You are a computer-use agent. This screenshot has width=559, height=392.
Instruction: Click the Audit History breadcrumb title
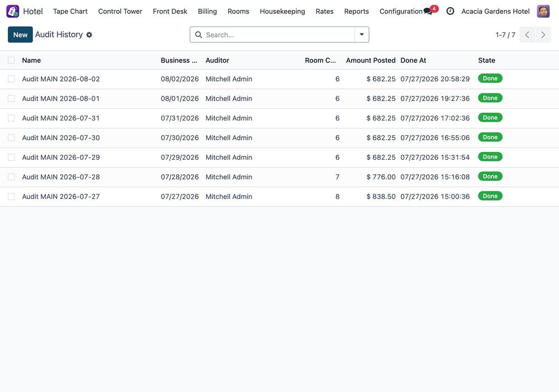(x=59, y=35)
